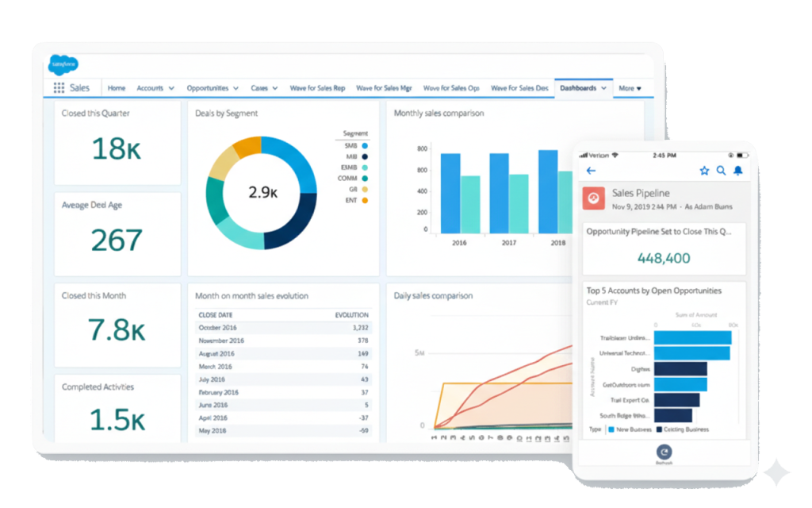Expand the More navigation dropdown
The width and height of the screenshot is (812, 508).
click(630, 88)
